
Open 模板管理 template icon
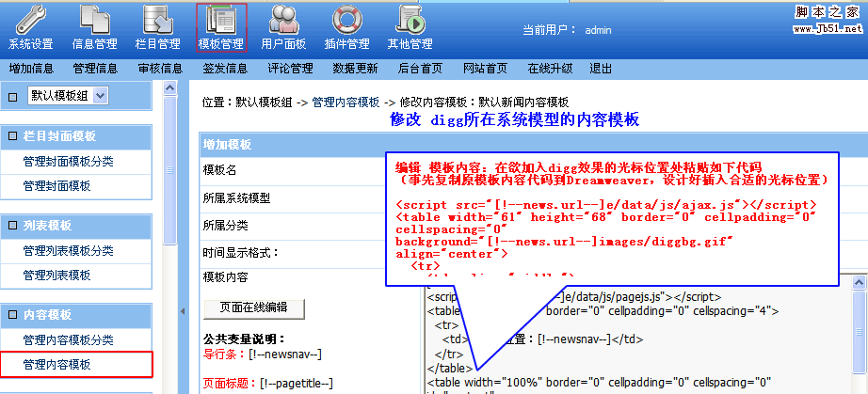[221, 20]
